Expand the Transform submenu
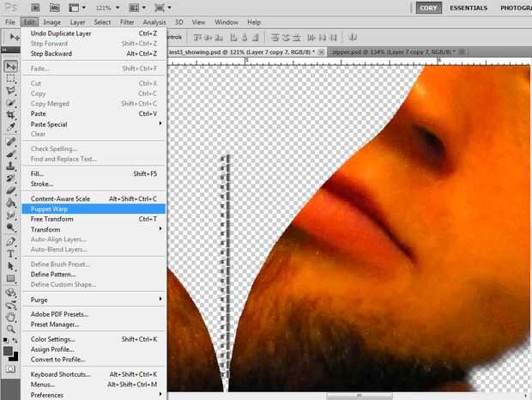 coord(94,229)
